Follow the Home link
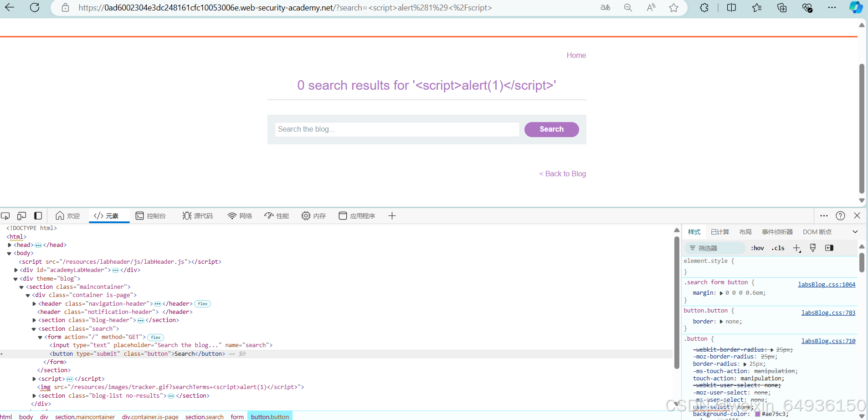 576,55
